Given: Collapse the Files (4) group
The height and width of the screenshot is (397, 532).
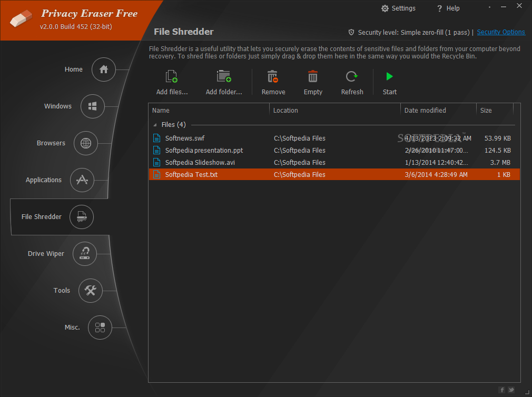Looking at the screenshot, I should click(155, 125).
